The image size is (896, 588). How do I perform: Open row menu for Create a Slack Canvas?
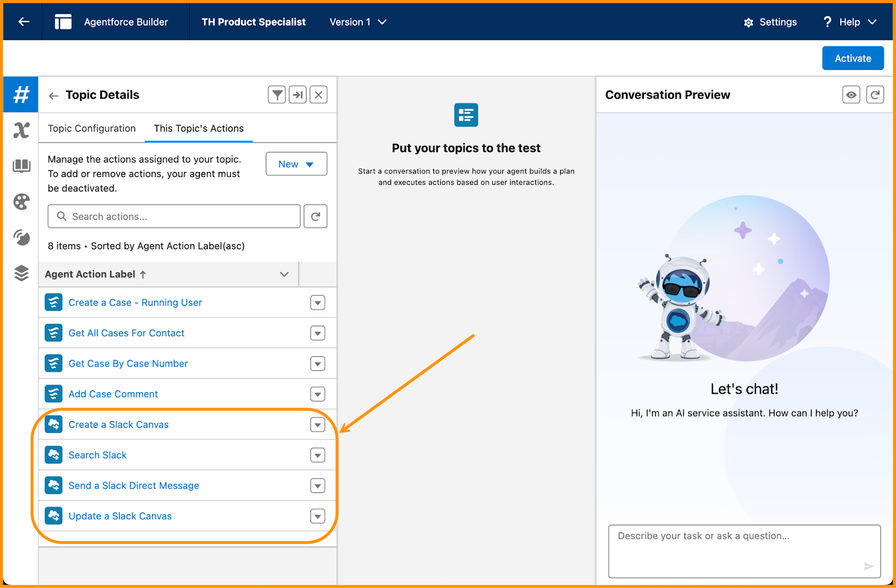point(318,425)
